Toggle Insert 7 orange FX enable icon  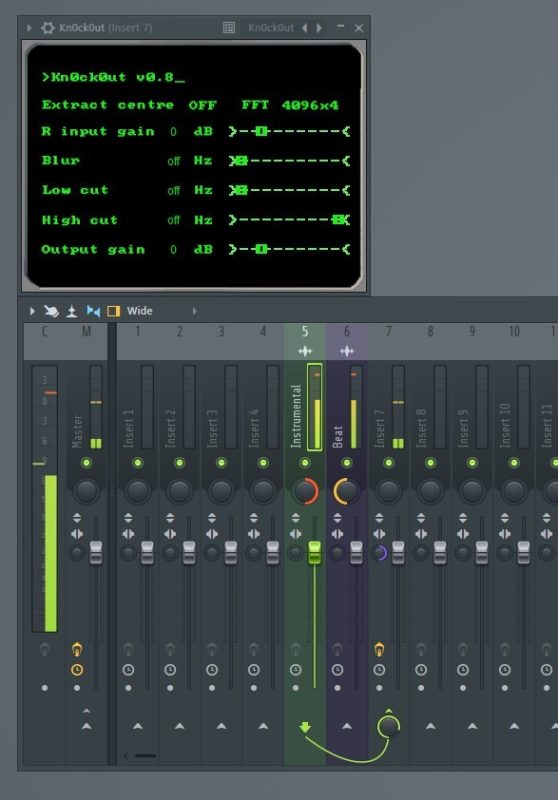pos(379,649)
